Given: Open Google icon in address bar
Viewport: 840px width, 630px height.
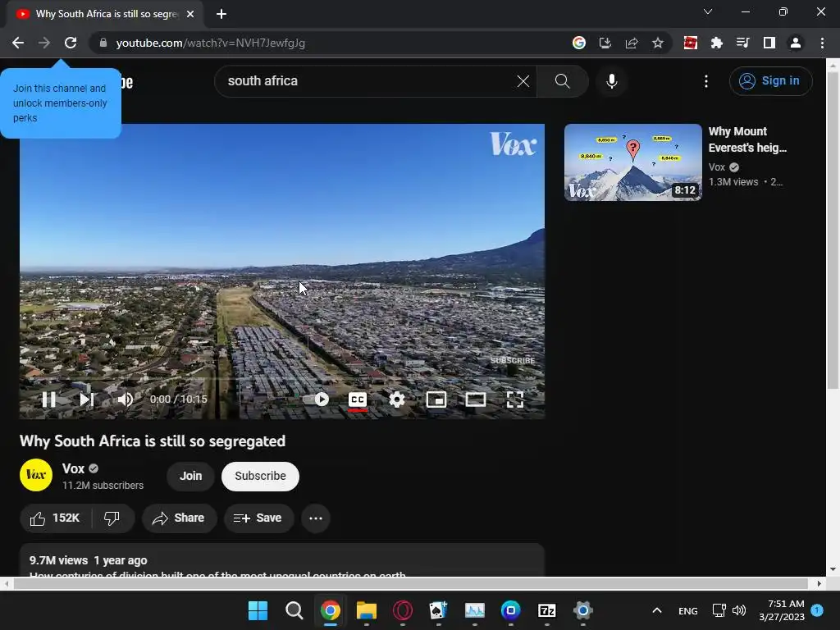Looking at the screenshot, I should [579, 43].
